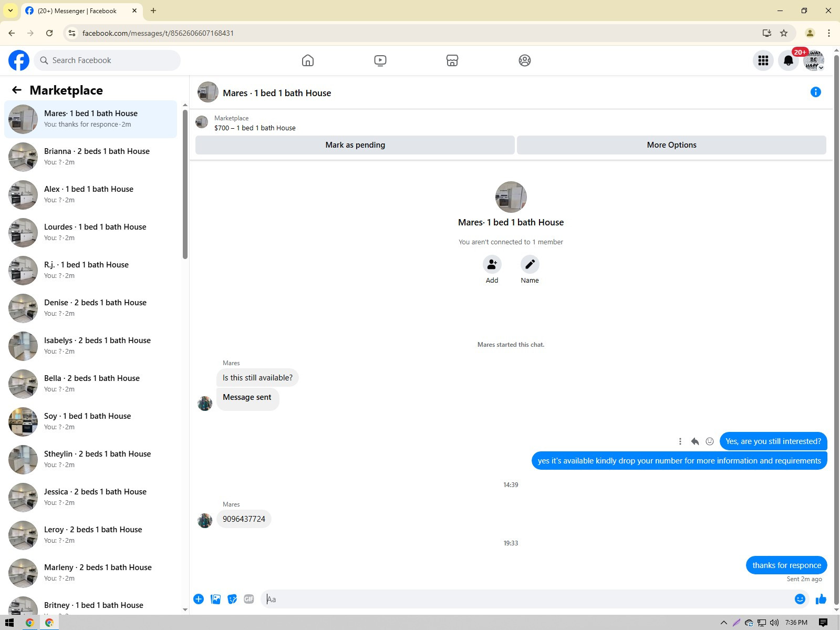The image size is (840, 630).
Task: React to 'Yes, are you still interested?' message
Action: pos(710,441)
